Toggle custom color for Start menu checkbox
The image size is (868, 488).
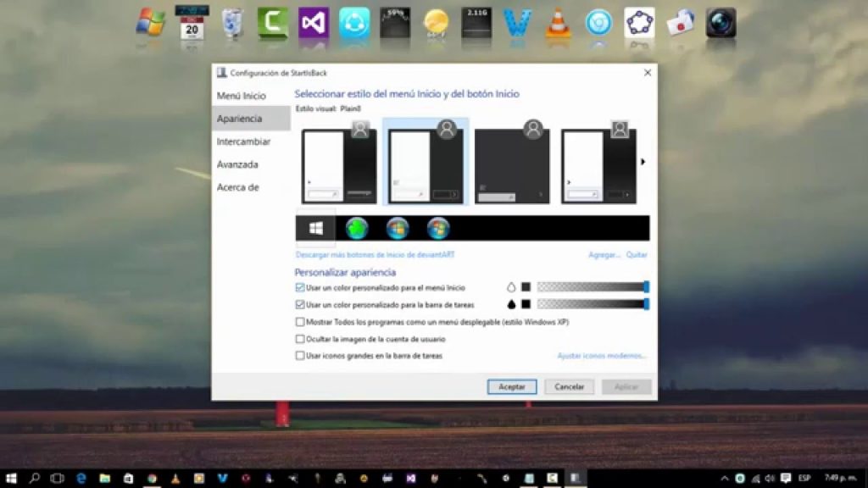[x=300, y=287]
